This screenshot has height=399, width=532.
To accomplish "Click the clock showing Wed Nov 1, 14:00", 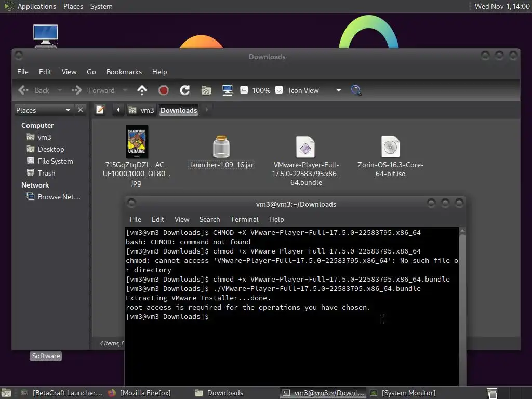I will [502, 6].
